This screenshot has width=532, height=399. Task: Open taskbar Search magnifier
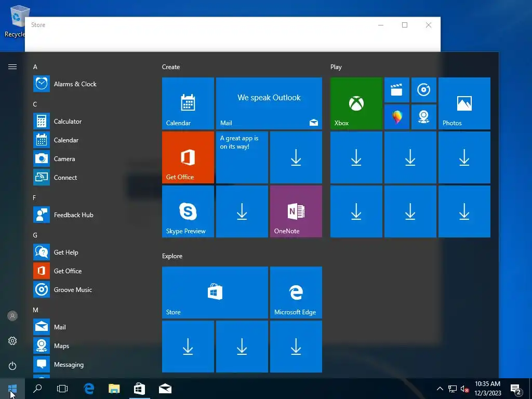(x=37, y=389)
